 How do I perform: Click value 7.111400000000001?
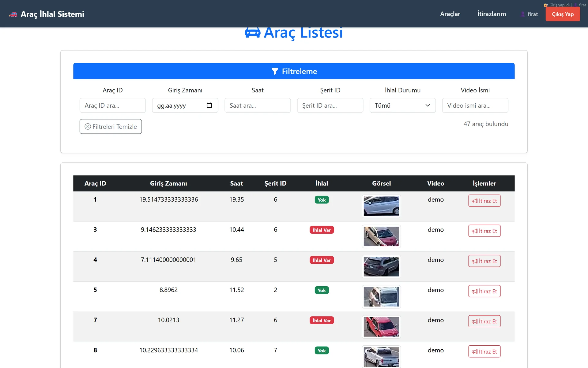pyautogui.click(x=168, y=260)
